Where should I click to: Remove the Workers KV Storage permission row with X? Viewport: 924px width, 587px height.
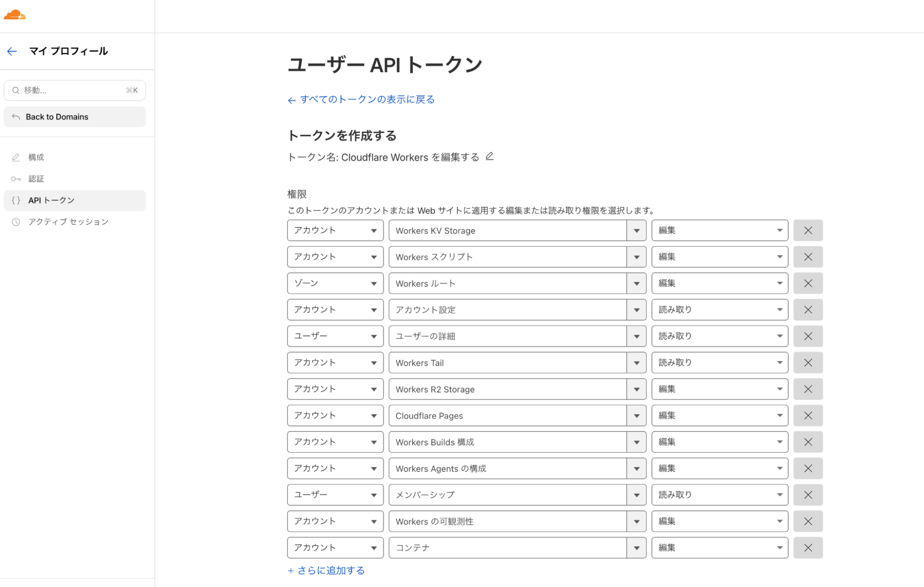click(x=808, y=230)
